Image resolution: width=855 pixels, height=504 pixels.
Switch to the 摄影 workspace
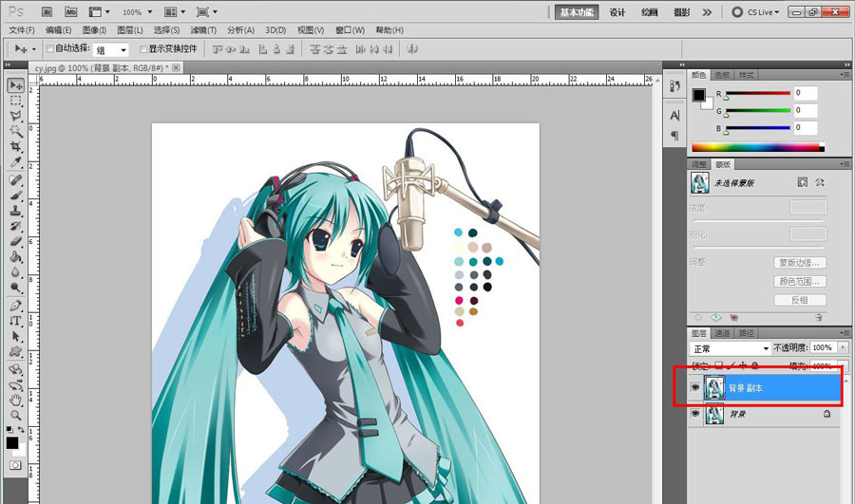(x=681, y=12)
